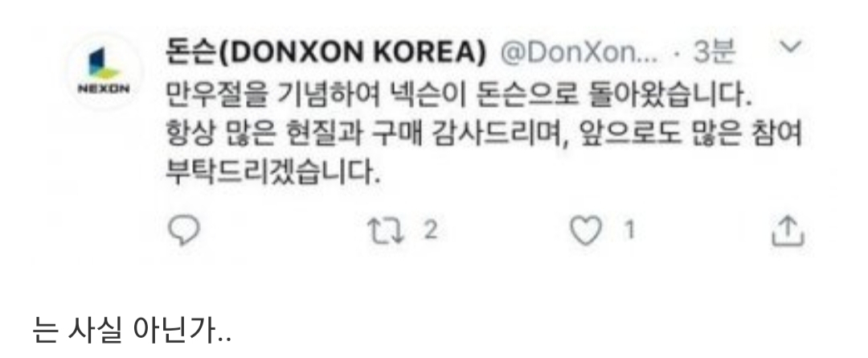Open the NEXON logo profile avatar
Viewport: 868px width, 358px height.
(x=104, y=71)
